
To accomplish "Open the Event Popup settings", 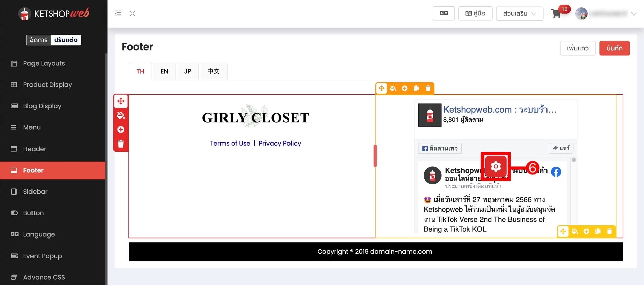I will click(53, 256).
